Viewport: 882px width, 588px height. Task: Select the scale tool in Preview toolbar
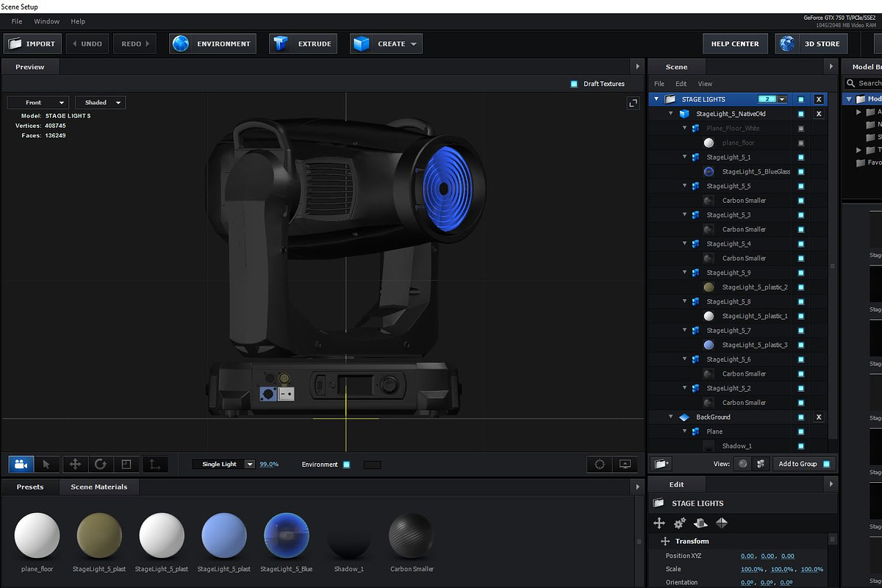(x=126, y=465)
